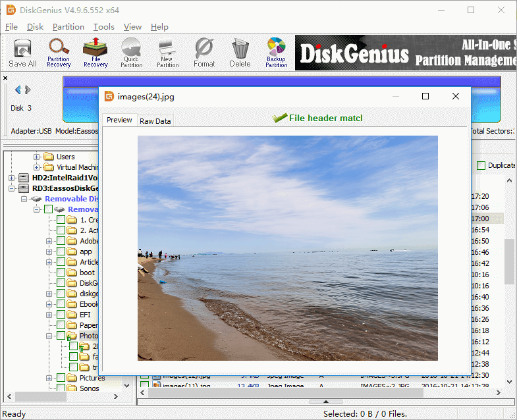Viewport: 517px width, 420px height.
Task: Open the Backup Partition tool
Action: click(276, 53)
